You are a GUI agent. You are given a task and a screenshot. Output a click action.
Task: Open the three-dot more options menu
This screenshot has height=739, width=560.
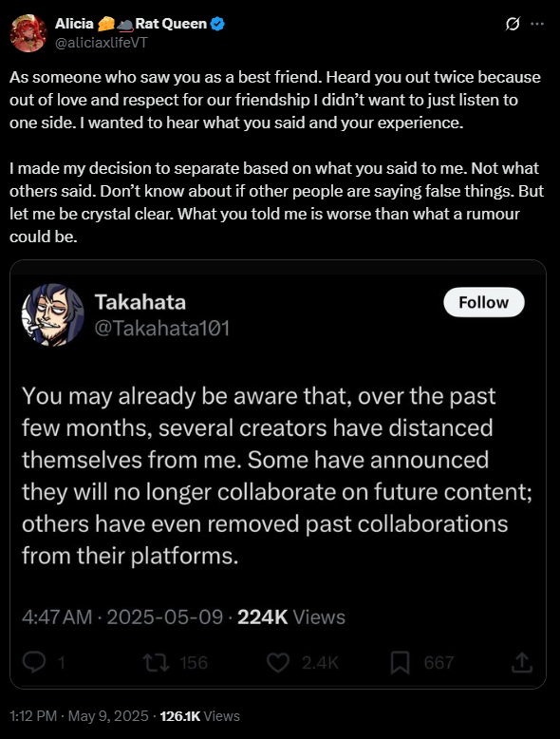click(537, 24)
